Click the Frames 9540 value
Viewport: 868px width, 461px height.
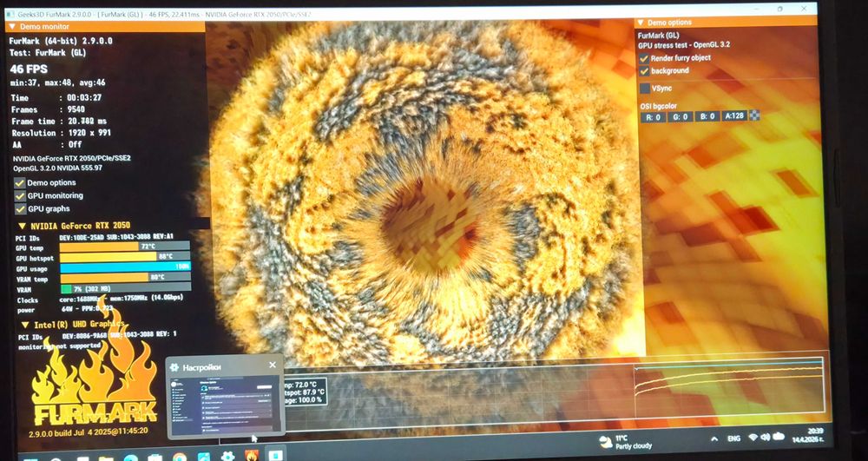tap(76, 109)
